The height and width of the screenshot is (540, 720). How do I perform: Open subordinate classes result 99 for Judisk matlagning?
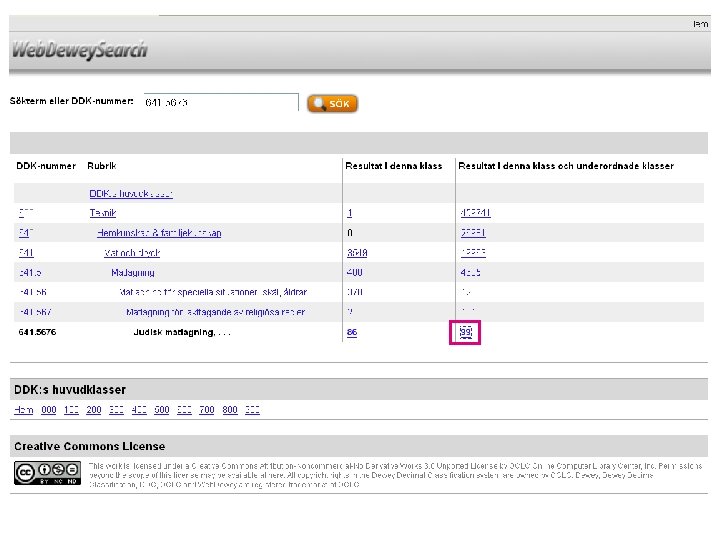tap(466, 332)
